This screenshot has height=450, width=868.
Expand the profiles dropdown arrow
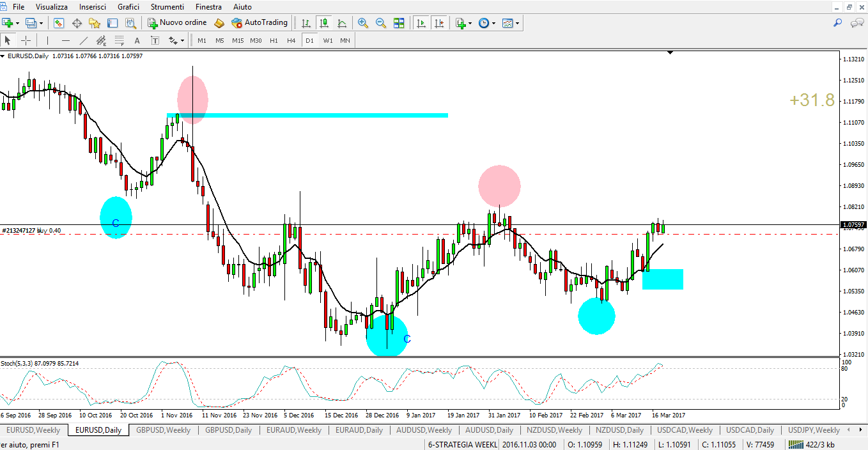tap(42, 23)
